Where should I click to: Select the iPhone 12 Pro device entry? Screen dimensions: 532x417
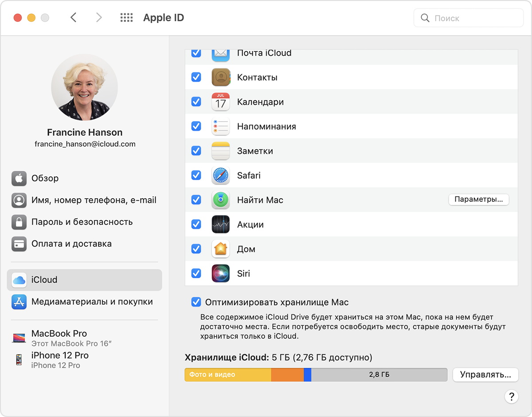[84, 360]
